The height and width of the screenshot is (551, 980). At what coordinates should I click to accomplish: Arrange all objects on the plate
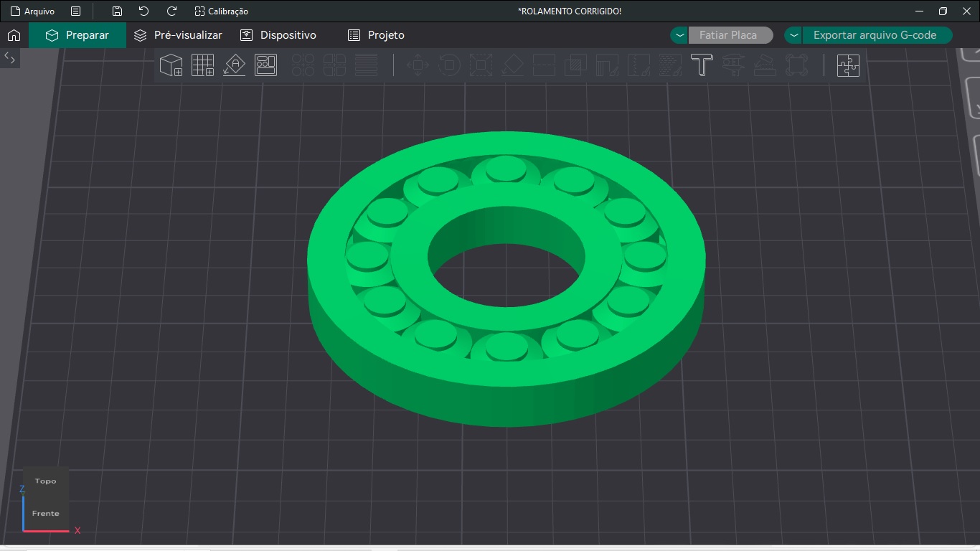tap(265, 65)
